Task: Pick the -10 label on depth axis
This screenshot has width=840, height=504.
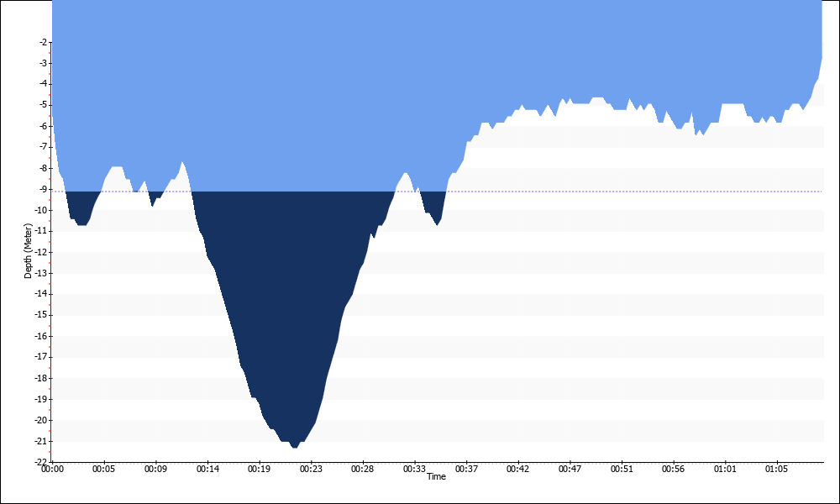Action: [41, 210]
